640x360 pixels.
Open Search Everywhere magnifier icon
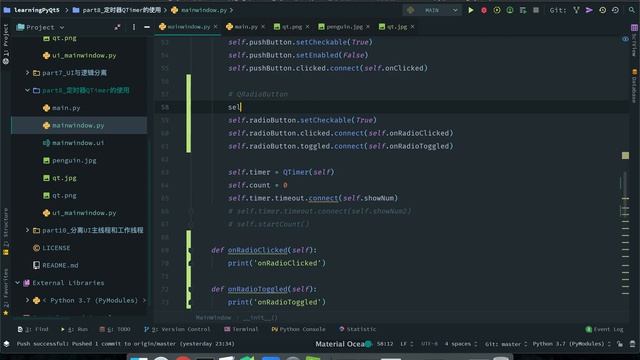632,10
